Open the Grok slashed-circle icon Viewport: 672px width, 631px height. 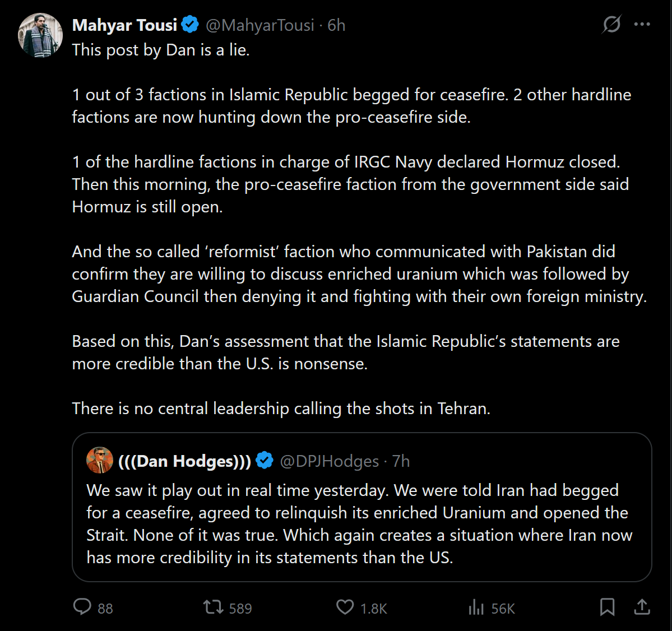(611, 24)
